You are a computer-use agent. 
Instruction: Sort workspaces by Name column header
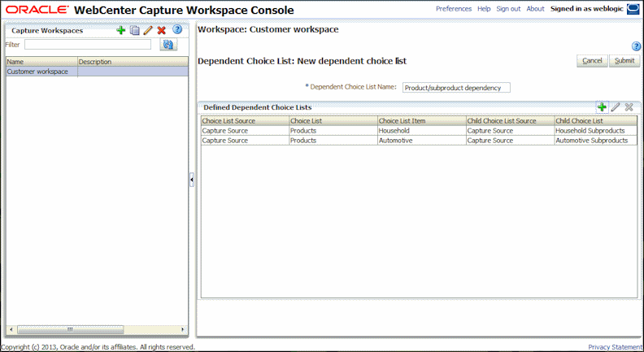(42, 62)
